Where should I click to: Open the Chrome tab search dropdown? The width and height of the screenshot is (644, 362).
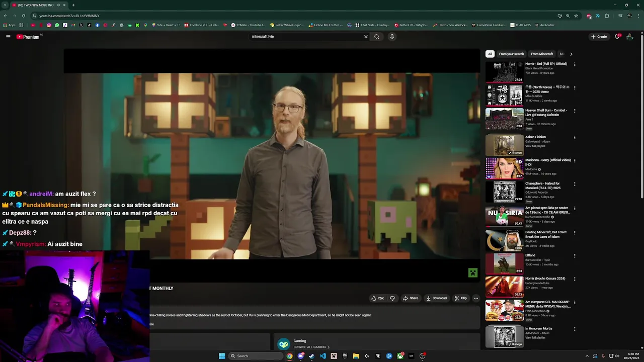coord(5,5)
